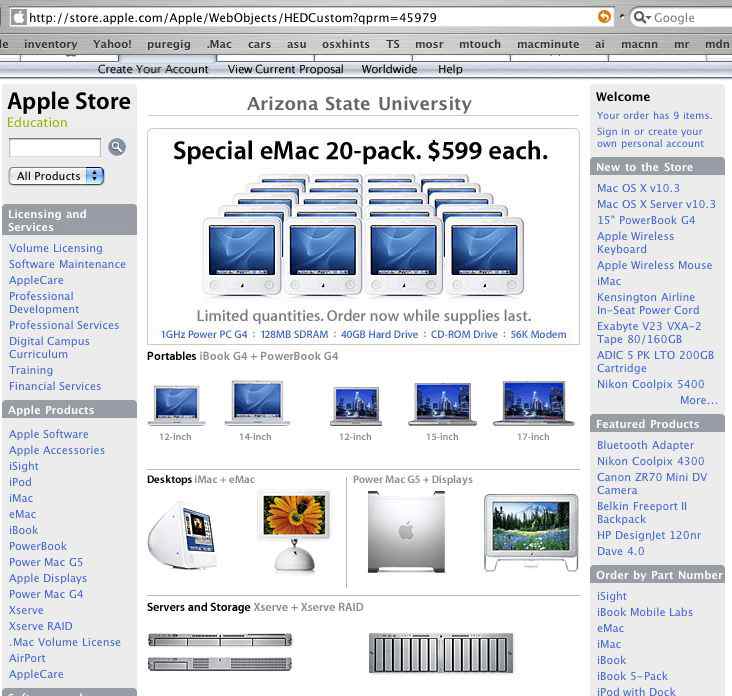Click the Power Mac G5 tower image

406,532
